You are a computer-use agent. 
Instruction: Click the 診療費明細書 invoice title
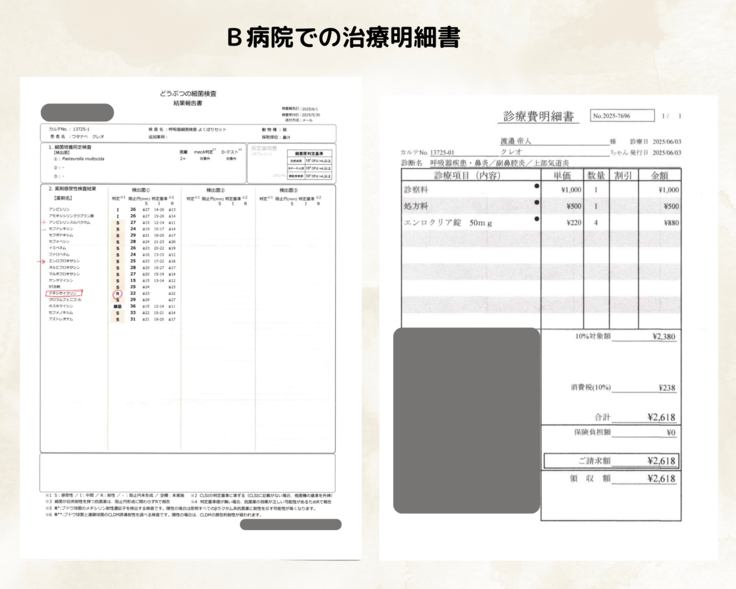click(539, 117)
